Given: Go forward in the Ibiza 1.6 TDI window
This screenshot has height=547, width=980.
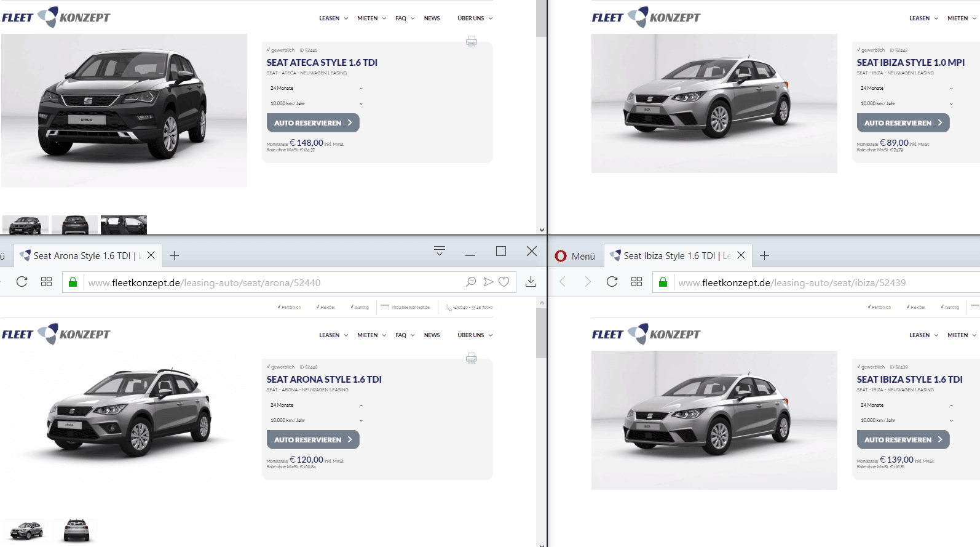Looking at the screenshot, I should [588, 282].
